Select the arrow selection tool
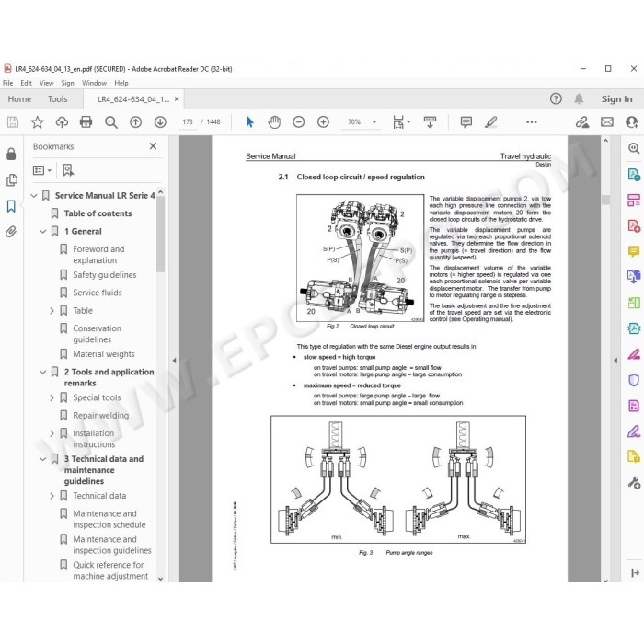 pyautogui.click(x=249, y=122)
